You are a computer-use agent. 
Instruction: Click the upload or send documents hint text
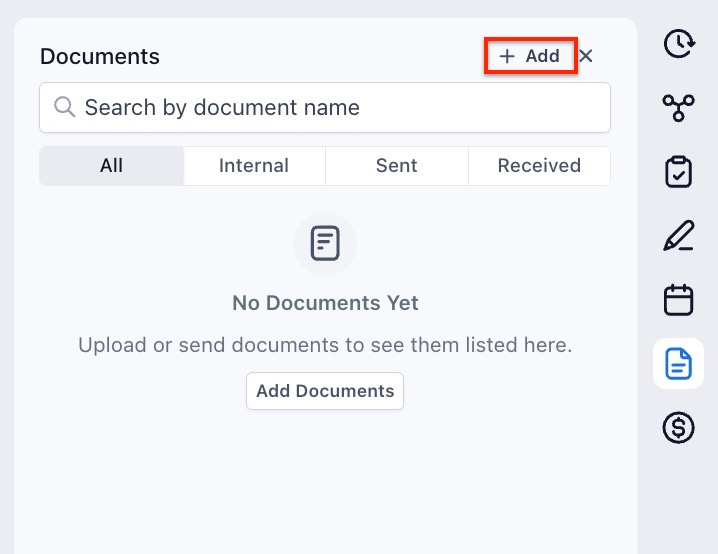pyautogui.click(x=325, y=346)
